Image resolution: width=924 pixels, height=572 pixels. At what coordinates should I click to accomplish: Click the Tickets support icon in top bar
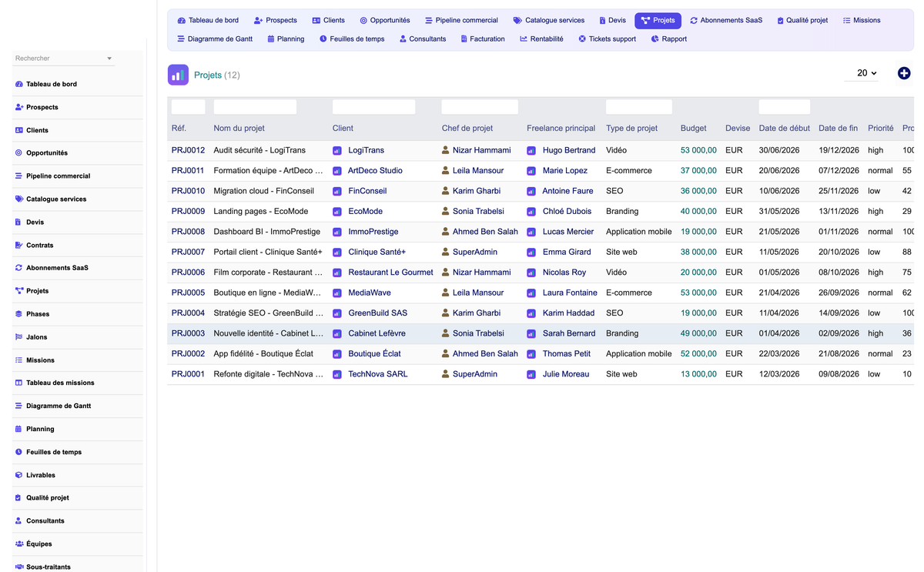click(x=582, y=38)
